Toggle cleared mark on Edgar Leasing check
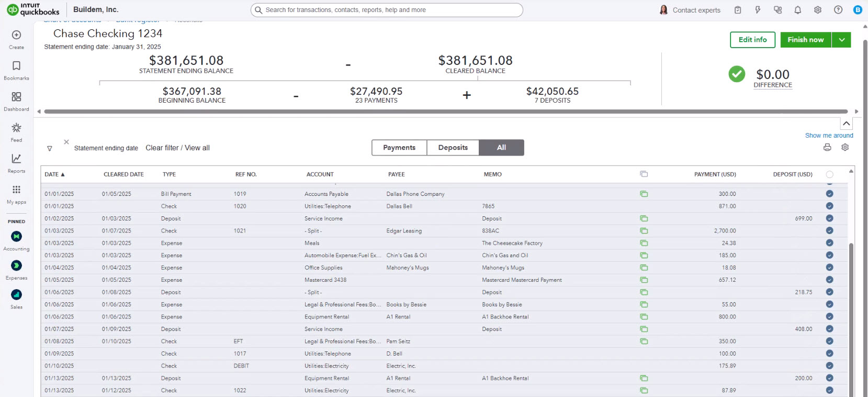This screenshot has height=397, width=868. (829, 231)
